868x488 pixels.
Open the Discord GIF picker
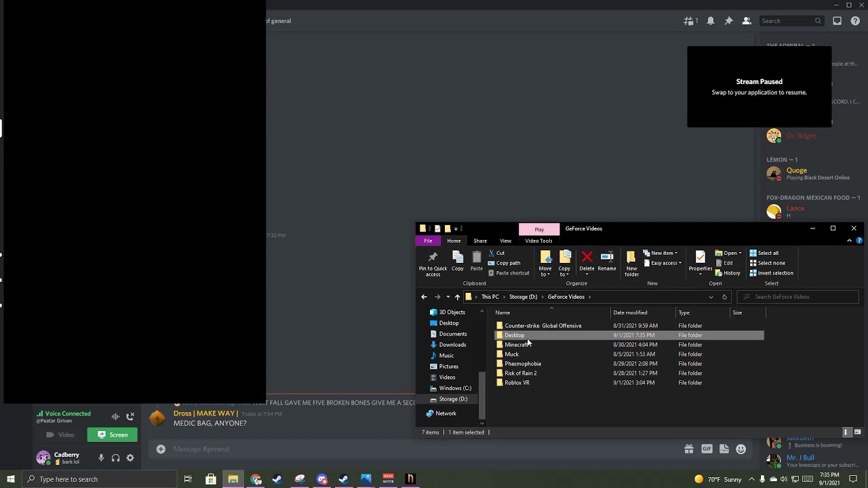(707, 449)
